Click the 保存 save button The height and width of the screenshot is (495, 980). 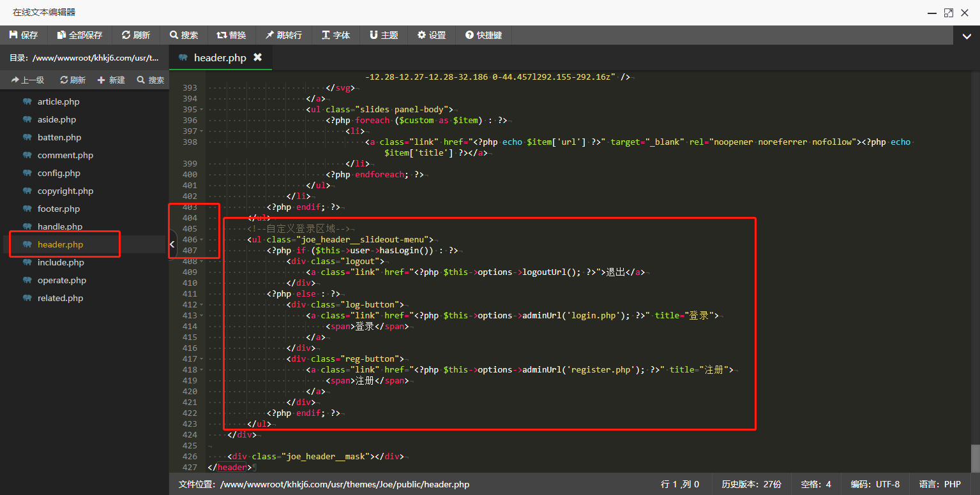click(24, 35)
